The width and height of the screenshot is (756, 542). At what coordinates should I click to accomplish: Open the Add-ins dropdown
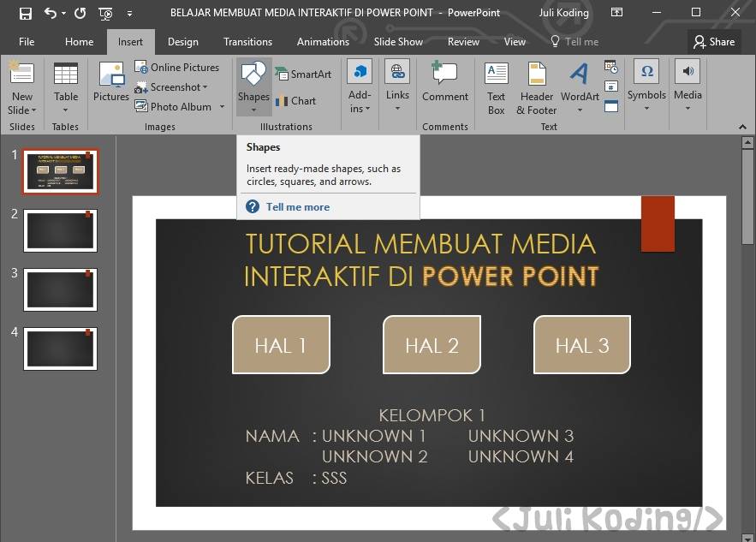[x=360, y=87]
